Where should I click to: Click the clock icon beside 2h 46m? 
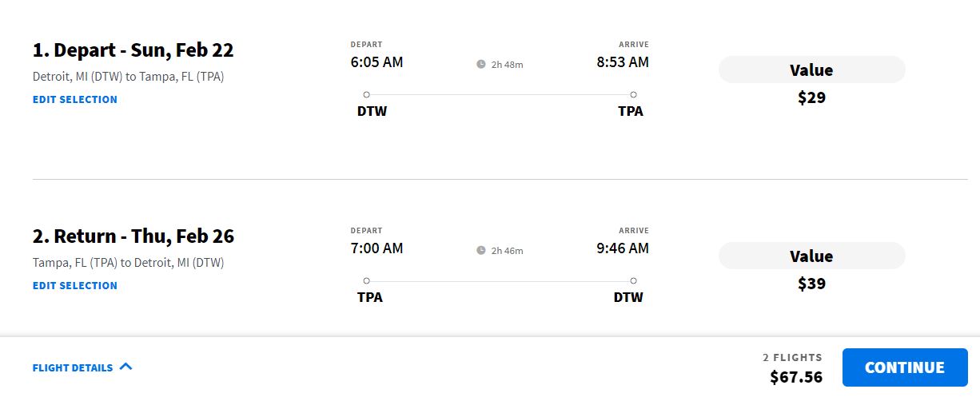(x=481, y=250)
